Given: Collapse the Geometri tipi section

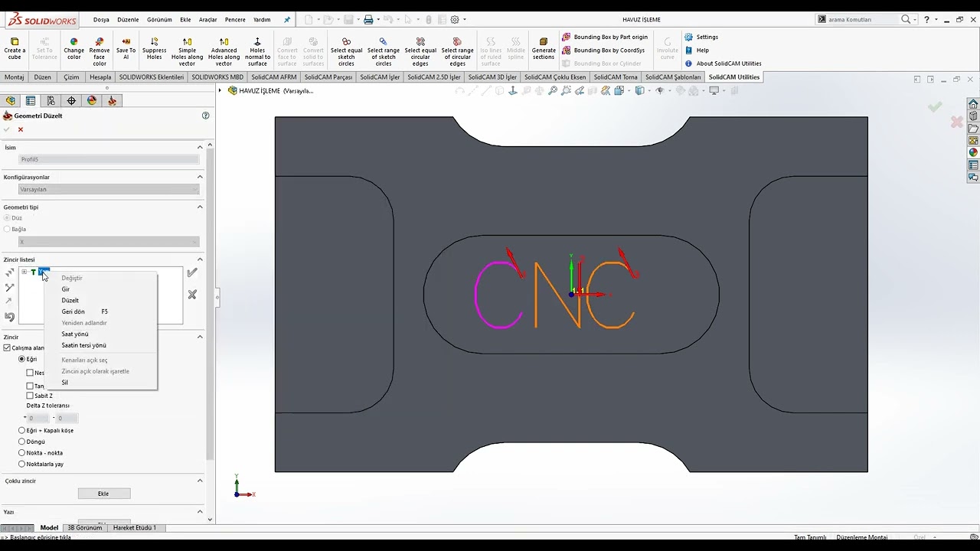Looking at the screenshot, I should pos(200,207).
